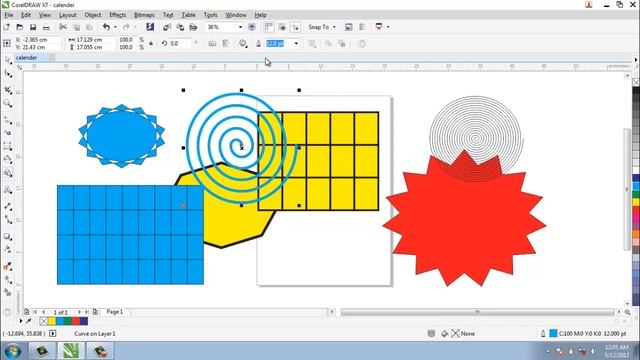
Task: Select the Shape tool in toolbox
Action: 7,74
